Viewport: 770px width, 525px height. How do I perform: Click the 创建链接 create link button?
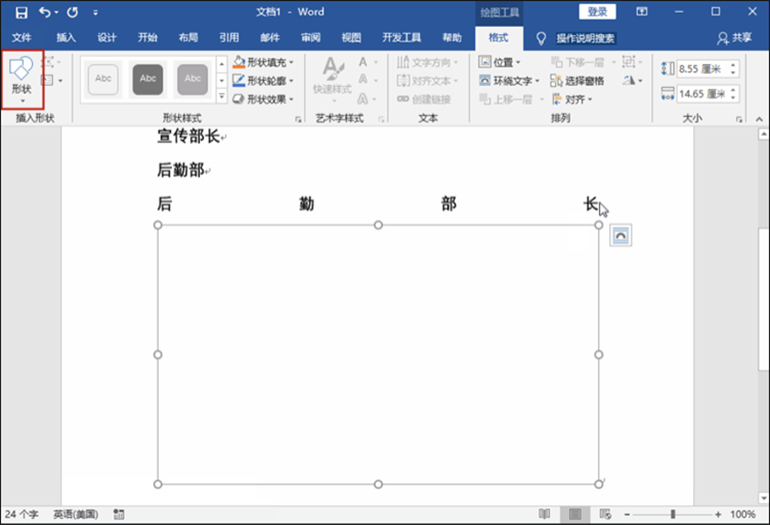pyautogui.click(x=424, y=99)
